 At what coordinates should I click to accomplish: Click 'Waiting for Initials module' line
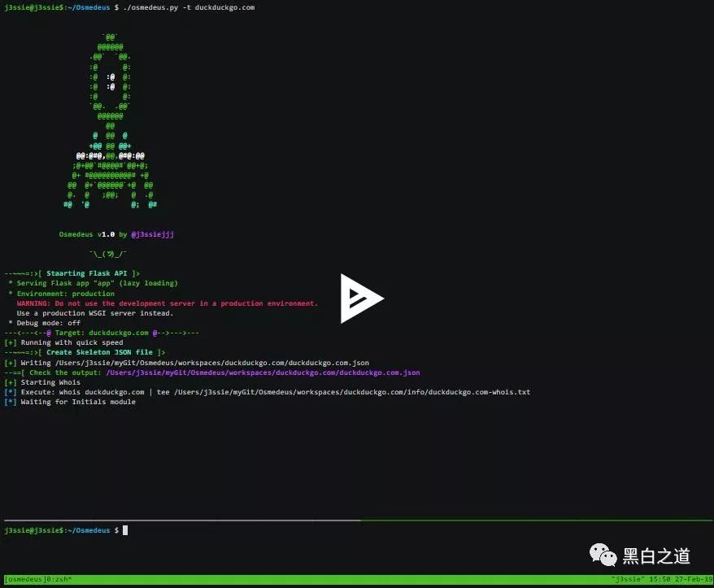tap(70, 403)
